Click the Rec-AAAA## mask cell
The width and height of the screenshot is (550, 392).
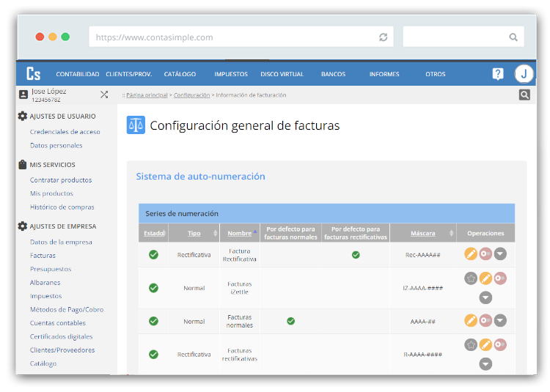click(423, 255)
